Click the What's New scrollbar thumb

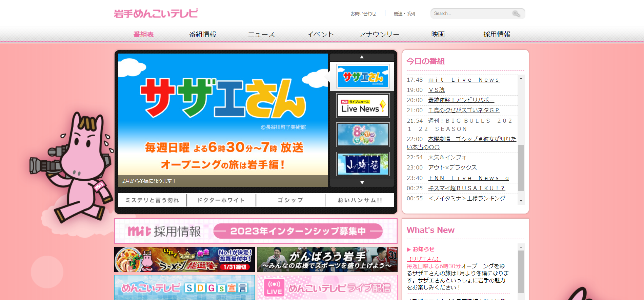click(x=521, y=272)
